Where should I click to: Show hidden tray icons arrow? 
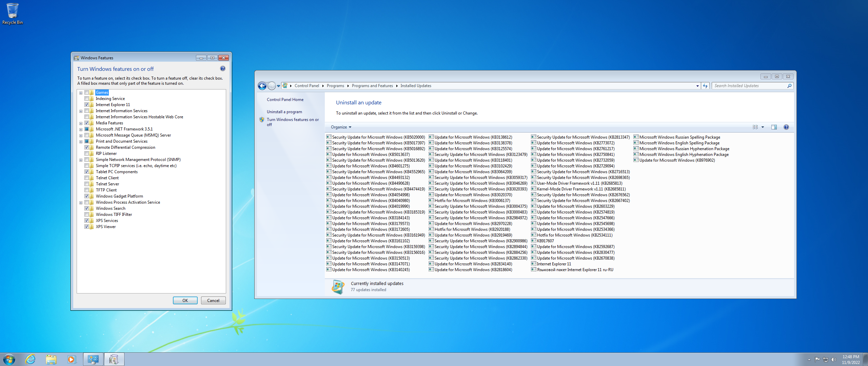809,360
